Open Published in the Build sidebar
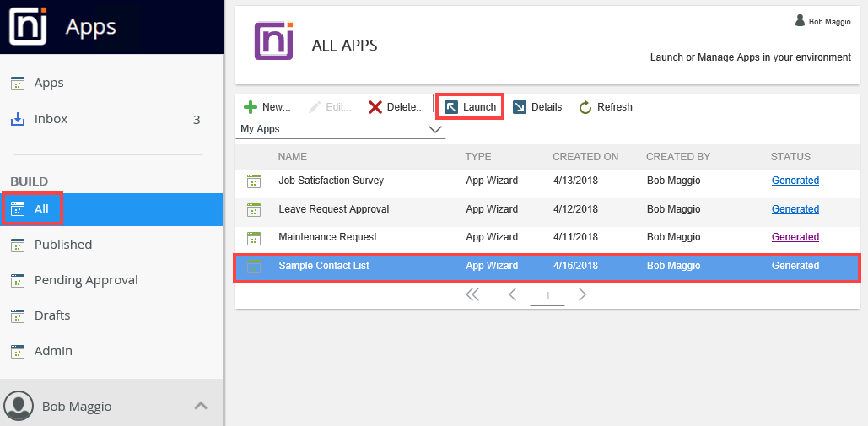 62,245
